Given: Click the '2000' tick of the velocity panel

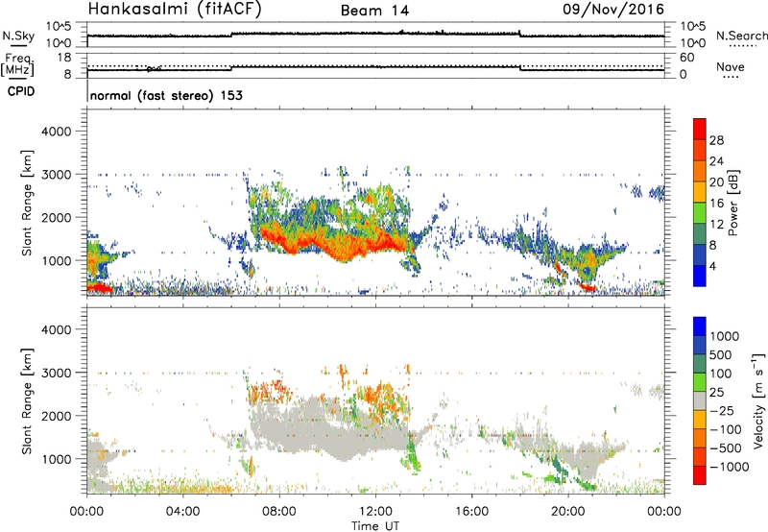Looking at the screenshot, I should (56, 416).
